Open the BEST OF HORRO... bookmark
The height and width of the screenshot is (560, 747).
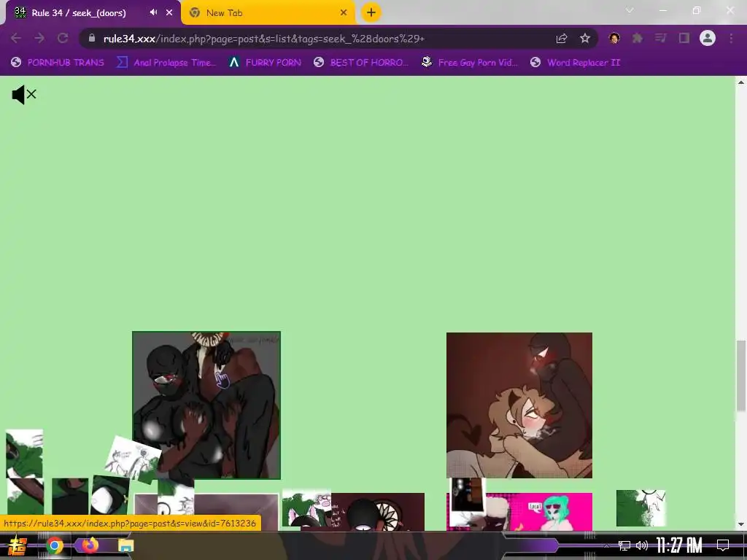coord(360,63)
